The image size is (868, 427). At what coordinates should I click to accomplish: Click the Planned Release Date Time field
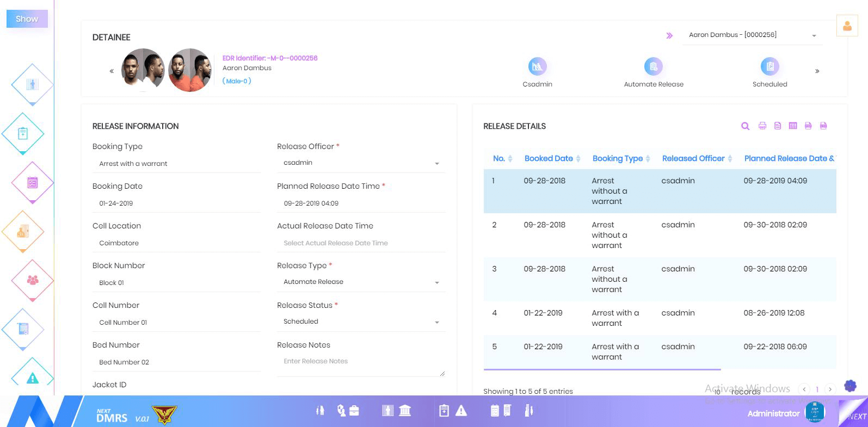[361, 203]
